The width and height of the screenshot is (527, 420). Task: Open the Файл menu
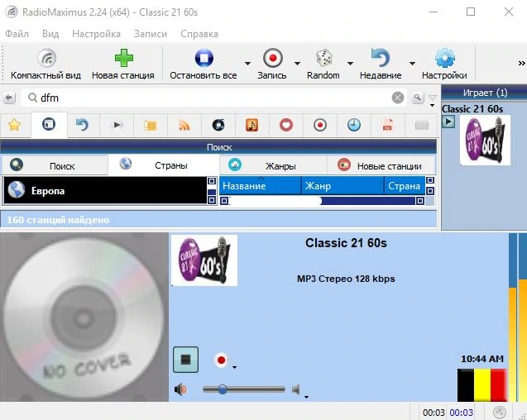[17, 34]
